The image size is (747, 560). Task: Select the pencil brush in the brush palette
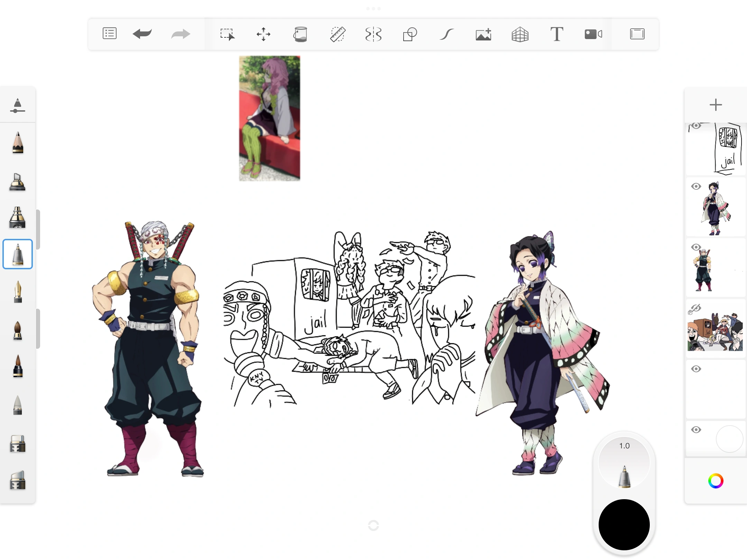18,142
